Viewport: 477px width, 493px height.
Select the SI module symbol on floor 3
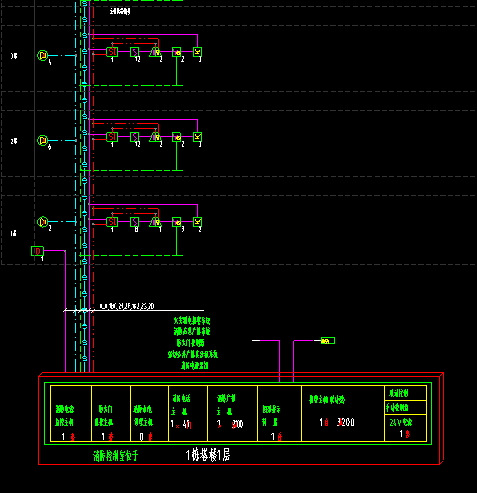coord(112,52)
